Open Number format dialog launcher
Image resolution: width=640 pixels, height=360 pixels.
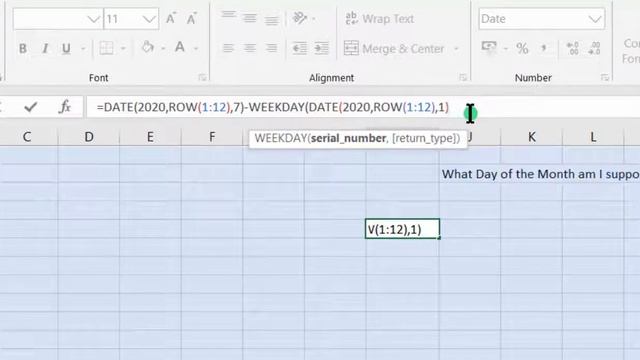coord(605,77)
